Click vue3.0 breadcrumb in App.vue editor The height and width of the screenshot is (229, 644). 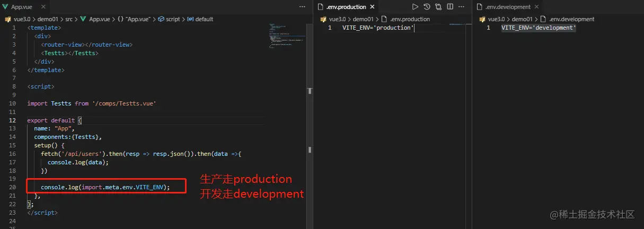[23, 19]
